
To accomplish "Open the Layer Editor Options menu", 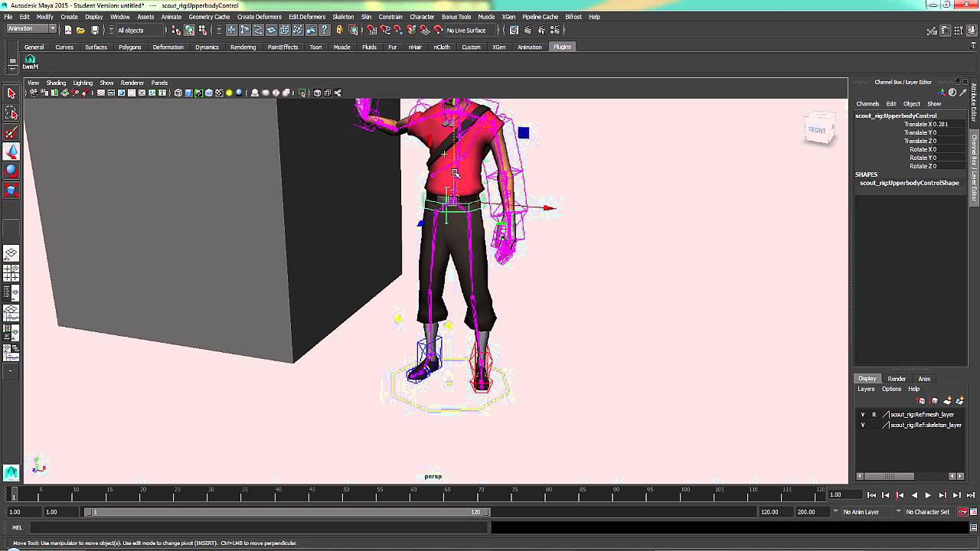I will pyautogui.click(x=891, y=389).
